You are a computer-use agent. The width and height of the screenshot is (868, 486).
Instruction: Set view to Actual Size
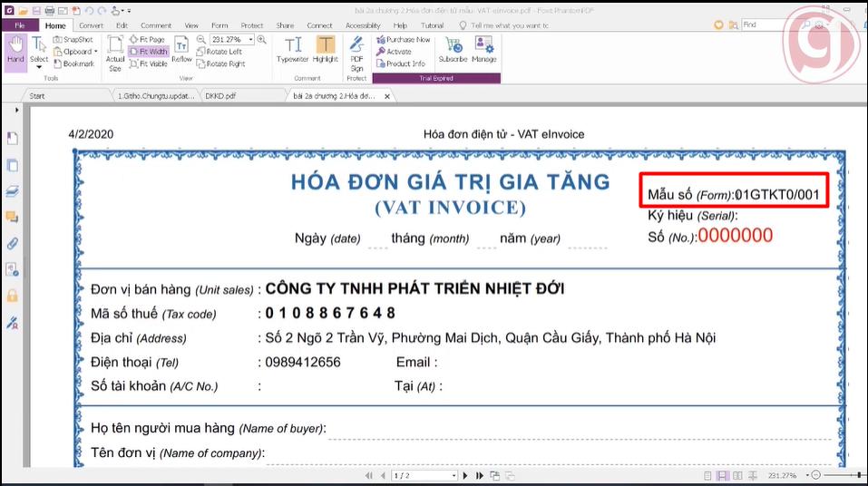(115, 53)
